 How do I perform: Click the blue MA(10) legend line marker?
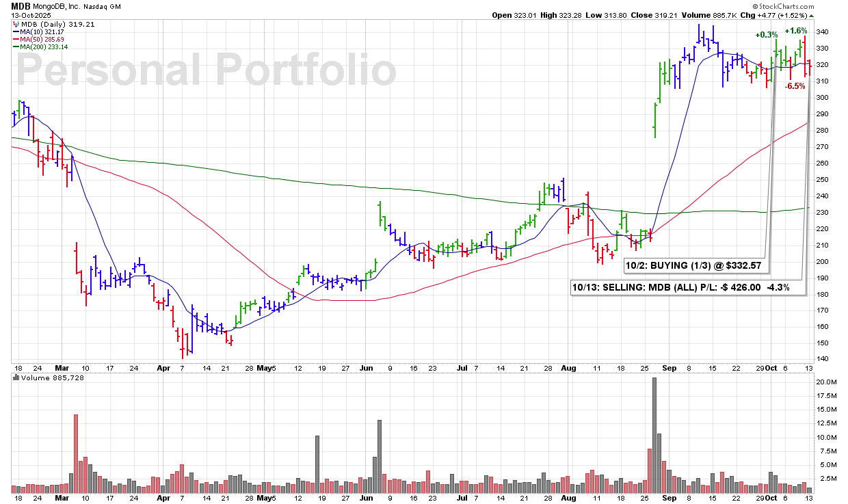click(15, 31)
